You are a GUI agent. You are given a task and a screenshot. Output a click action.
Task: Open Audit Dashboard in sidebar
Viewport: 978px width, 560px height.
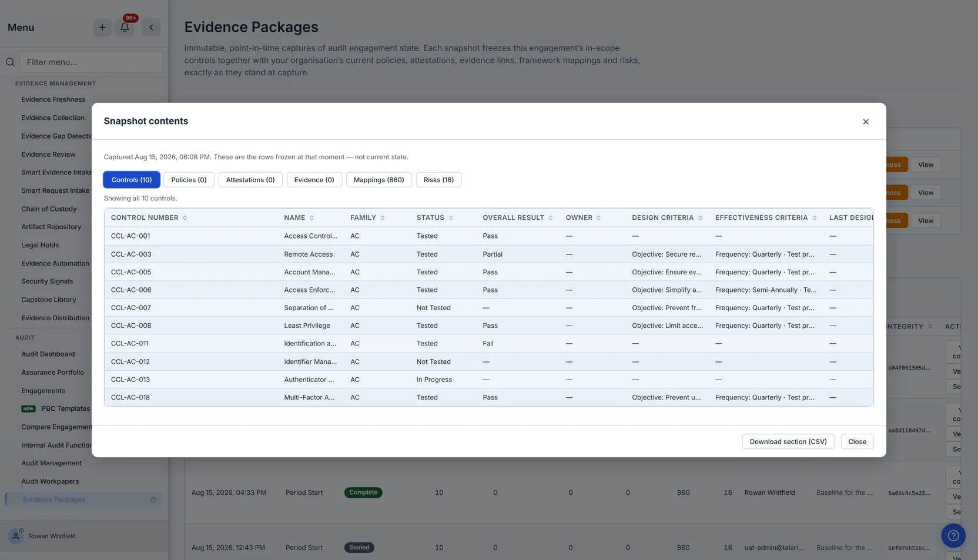[48, 354]
